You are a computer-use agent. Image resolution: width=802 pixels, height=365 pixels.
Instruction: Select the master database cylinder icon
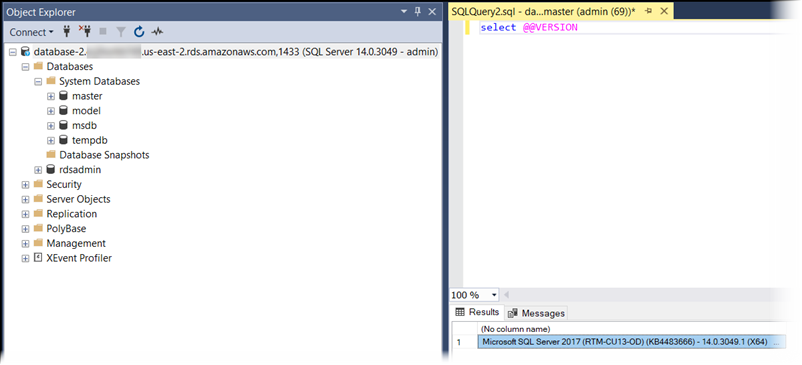(63, 96)
